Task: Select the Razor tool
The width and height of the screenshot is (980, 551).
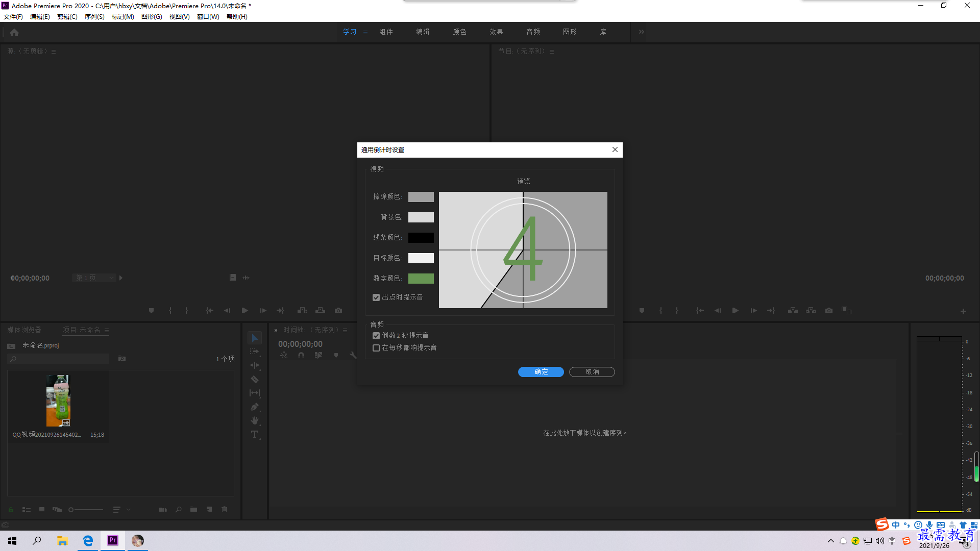Action: pos(255,379)
